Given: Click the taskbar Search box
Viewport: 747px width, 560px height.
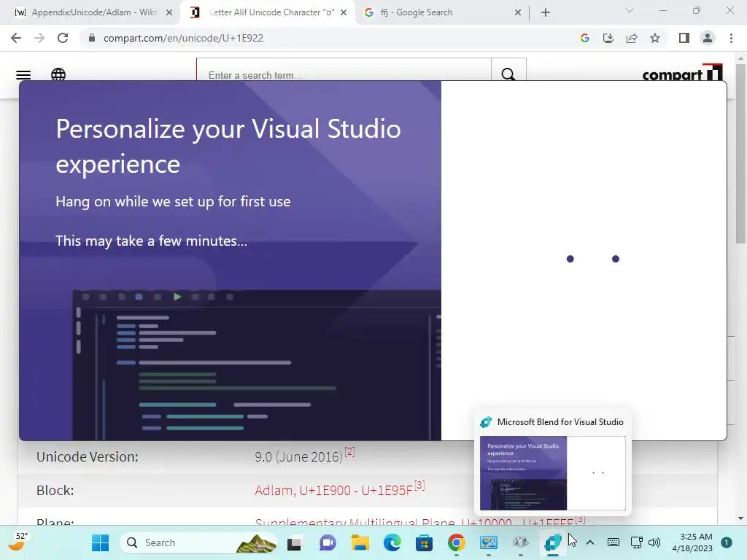Looking at the screenshot, I should (198, 542).
